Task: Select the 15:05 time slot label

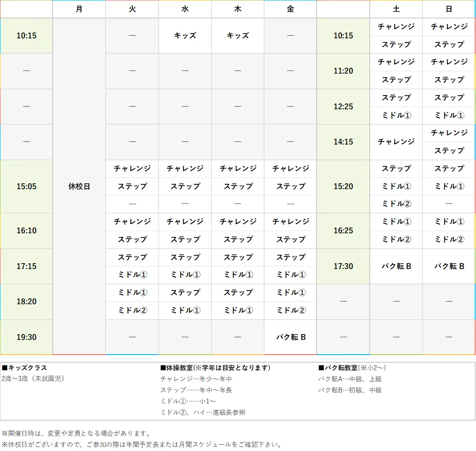Action: tap(26, 186)
